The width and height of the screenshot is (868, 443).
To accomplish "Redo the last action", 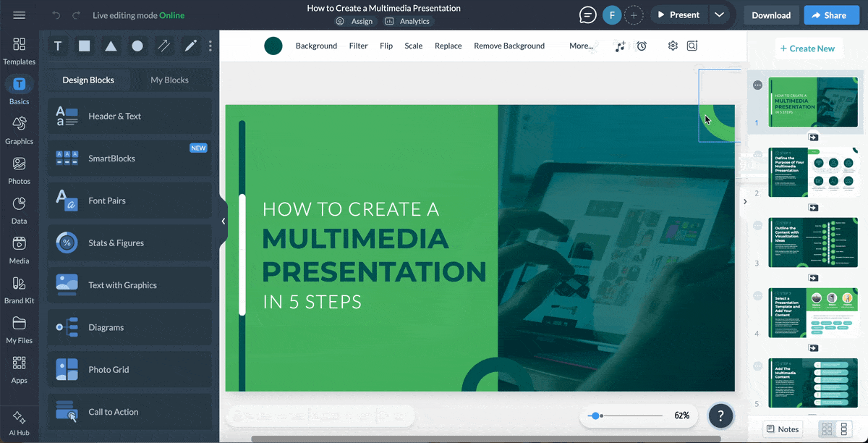I will pyautogui.click(x=76, y=15).
